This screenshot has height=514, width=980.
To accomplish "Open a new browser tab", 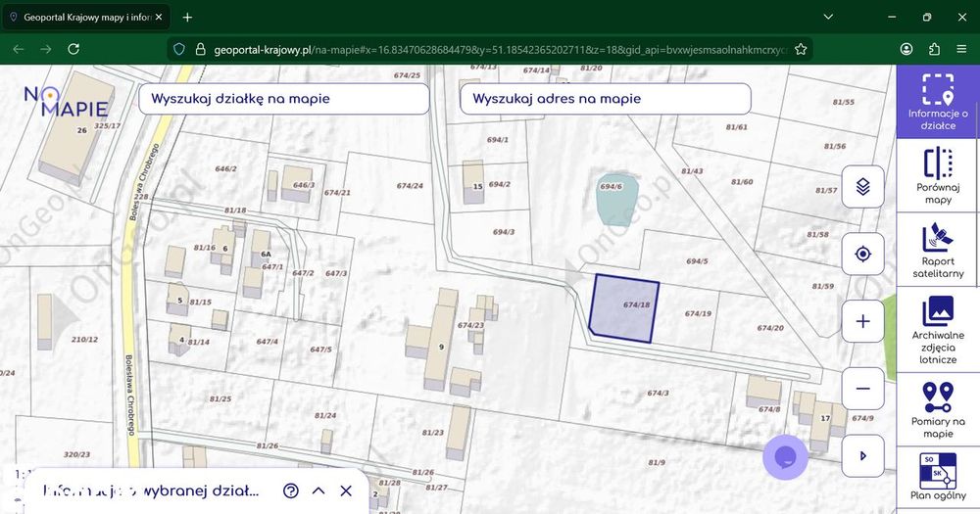I will click(x=187, y=18).
